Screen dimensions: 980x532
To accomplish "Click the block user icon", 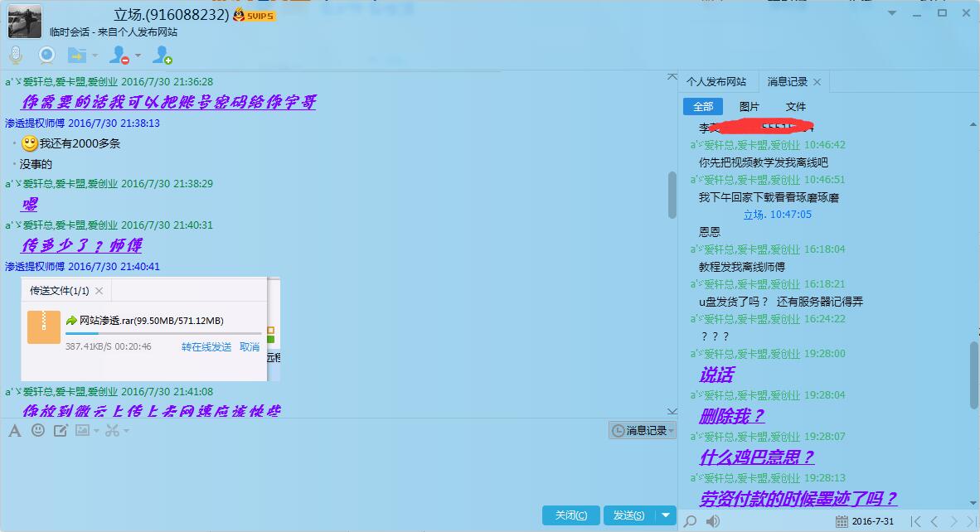I will (119, 56).
